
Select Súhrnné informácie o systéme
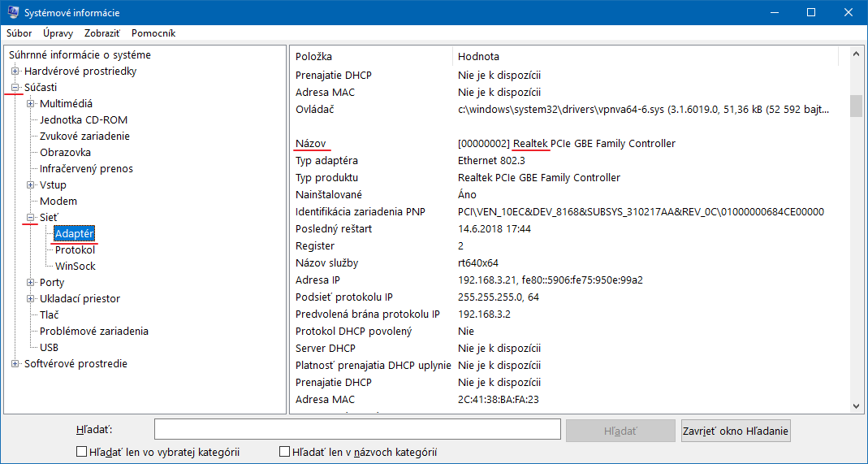[x=80, y=54]
